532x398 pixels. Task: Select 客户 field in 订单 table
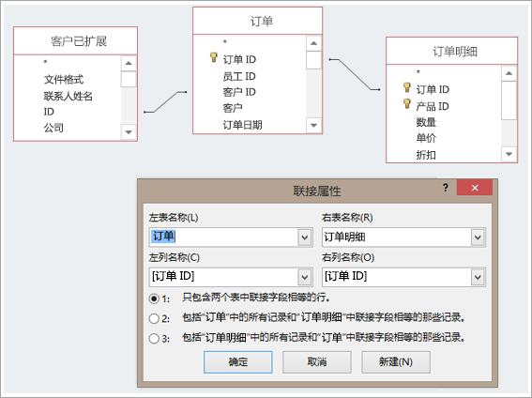[233, 108]
